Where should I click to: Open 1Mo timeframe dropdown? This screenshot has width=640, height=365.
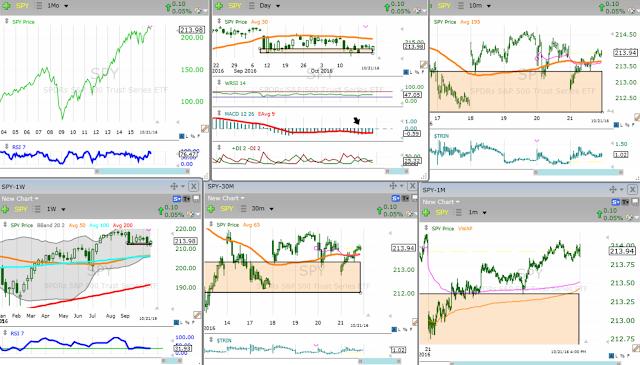[x=58, y=6]
